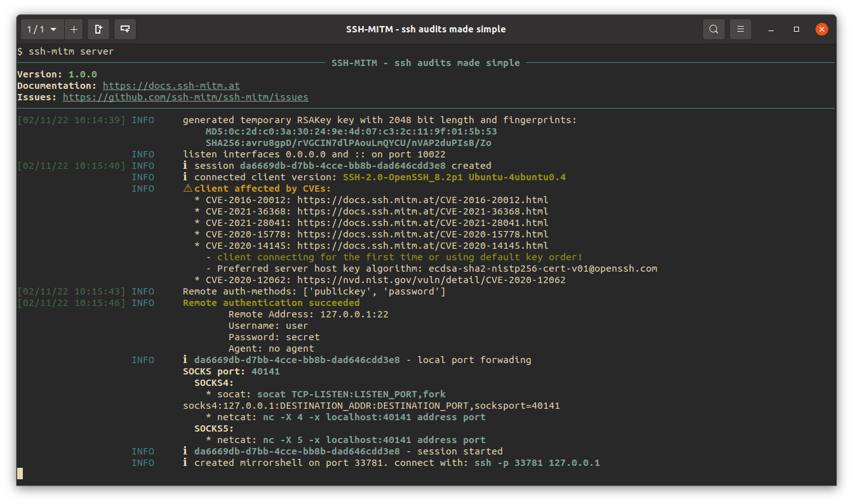
Task: Open the terminal search with the magnifier icon
Action: tap(713, 29)
